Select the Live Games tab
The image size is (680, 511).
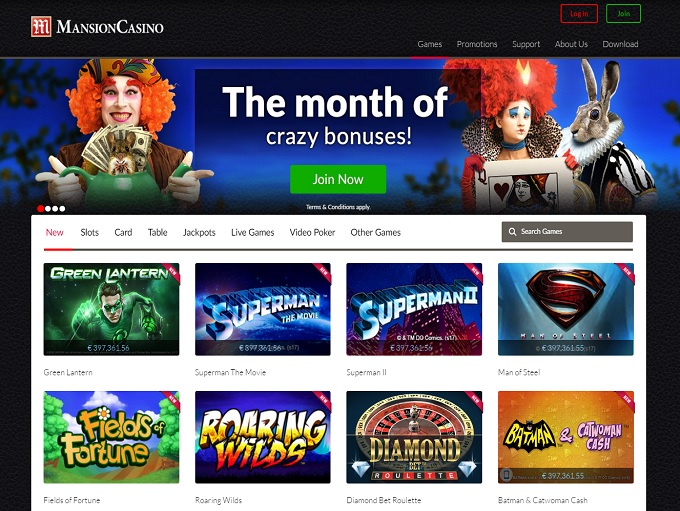[253, 233]
